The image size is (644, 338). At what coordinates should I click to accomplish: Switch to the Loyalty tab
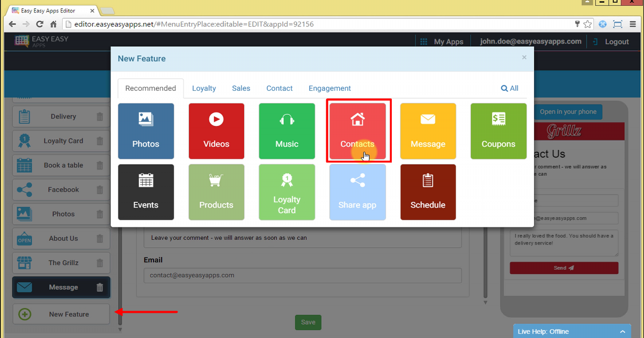pos(204,89)
